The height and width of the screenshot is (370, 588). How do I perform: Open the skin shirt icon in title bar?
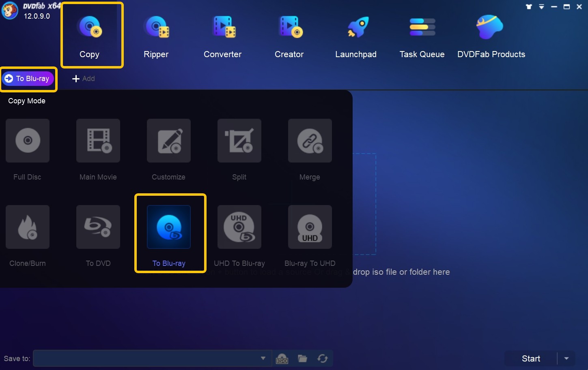pyautogui.click(x=529, y=6)
